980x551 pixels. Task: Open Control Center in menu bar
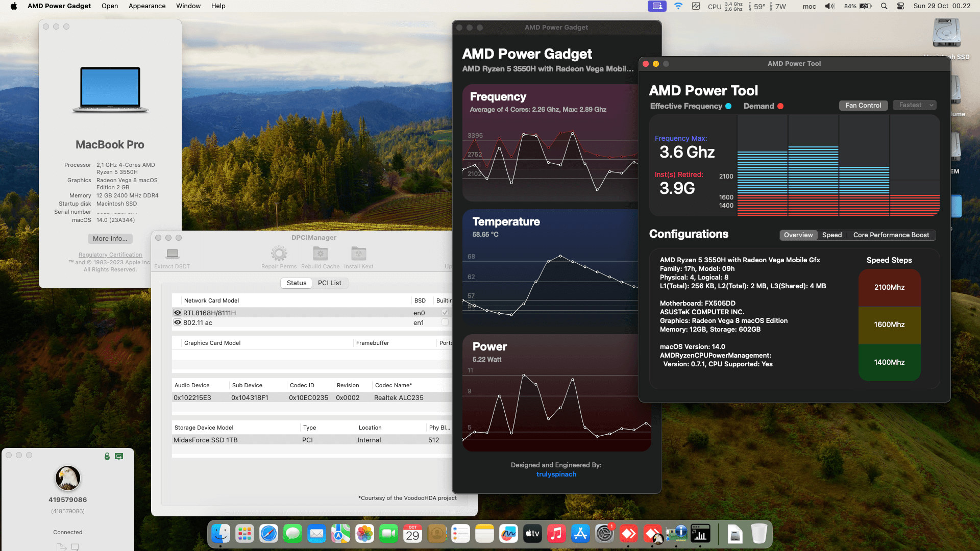(901, 6)
